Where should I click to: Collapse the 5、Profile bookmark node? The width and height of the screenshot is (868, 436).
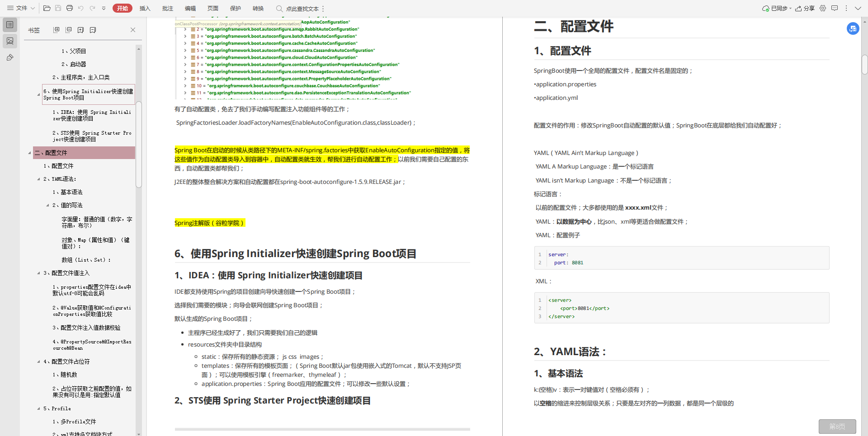pyautogui.click(x=38, y=408)
